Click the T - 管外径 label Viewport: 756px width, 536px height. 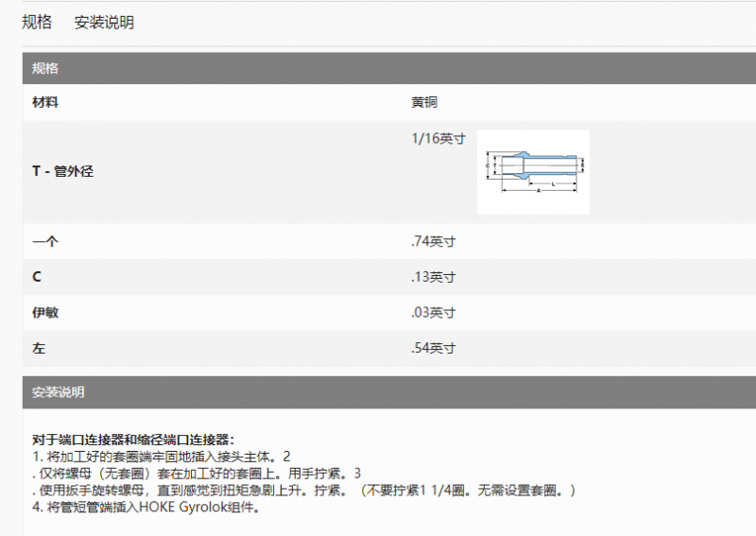(x=62, y=171)
